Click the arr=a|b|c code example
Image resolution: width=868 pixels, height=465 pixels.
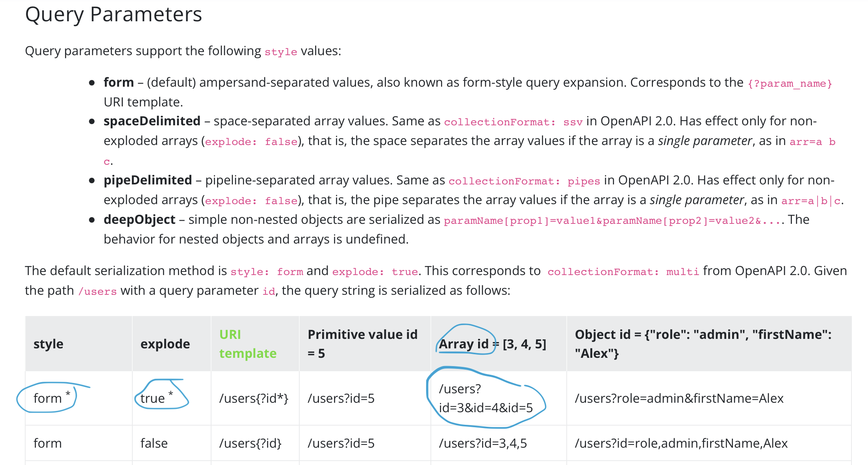tap(811, 201)
